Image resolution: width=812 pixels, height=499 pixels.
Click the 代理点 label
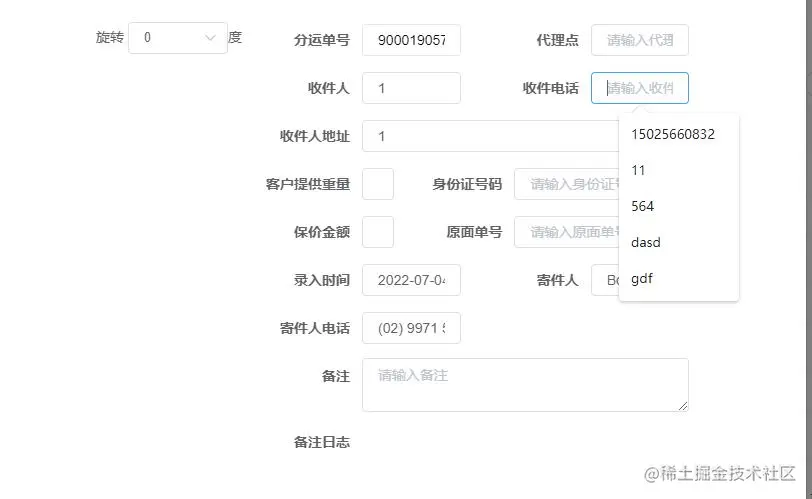558,40
